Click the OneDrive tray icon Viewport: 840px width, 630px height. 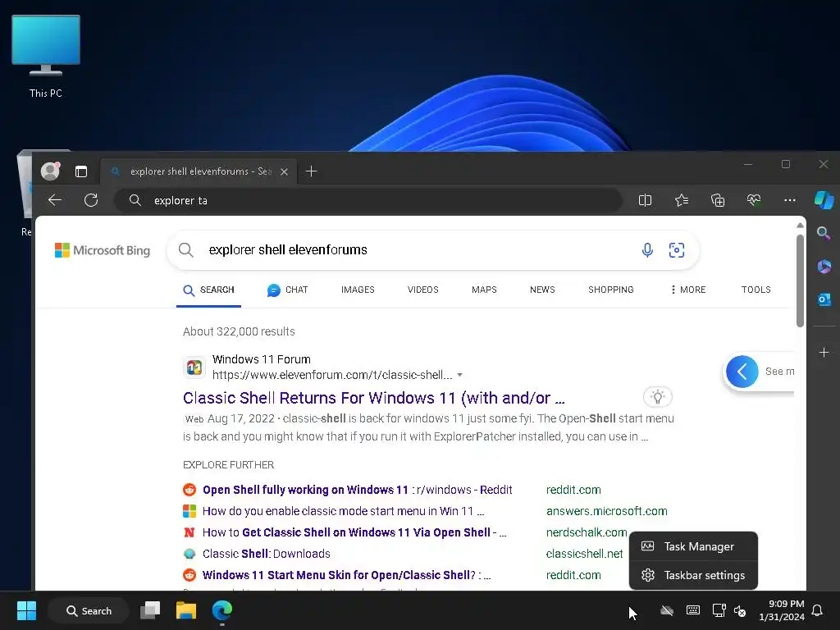click(667, 610)
